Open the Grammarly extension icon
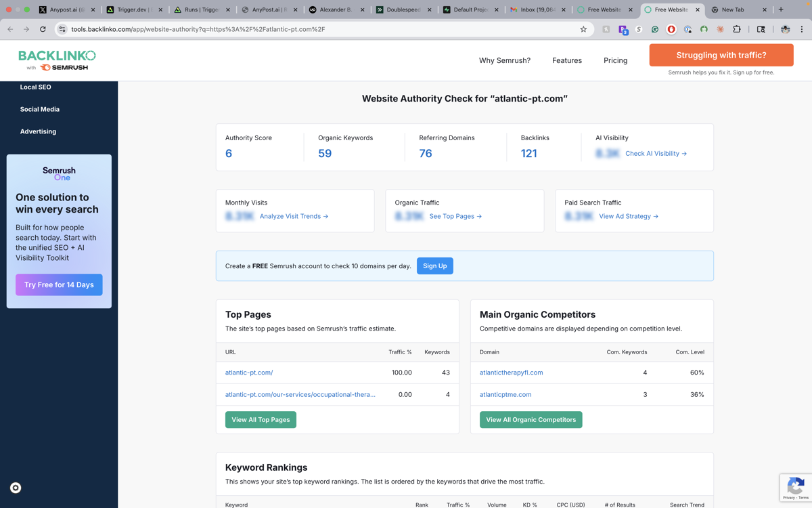Image resolution: width=812 pixels, height=508 pixels. click(x=655, y=29)
